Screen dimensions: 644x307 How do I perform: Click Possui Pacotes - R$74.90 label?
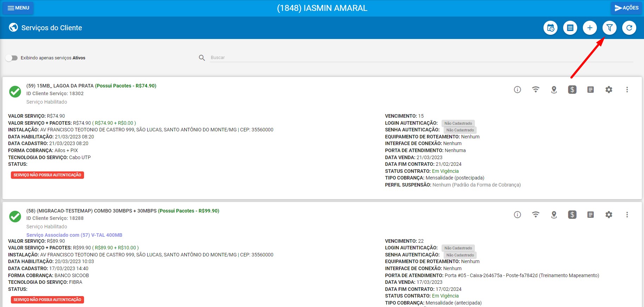tap(126, 86)
